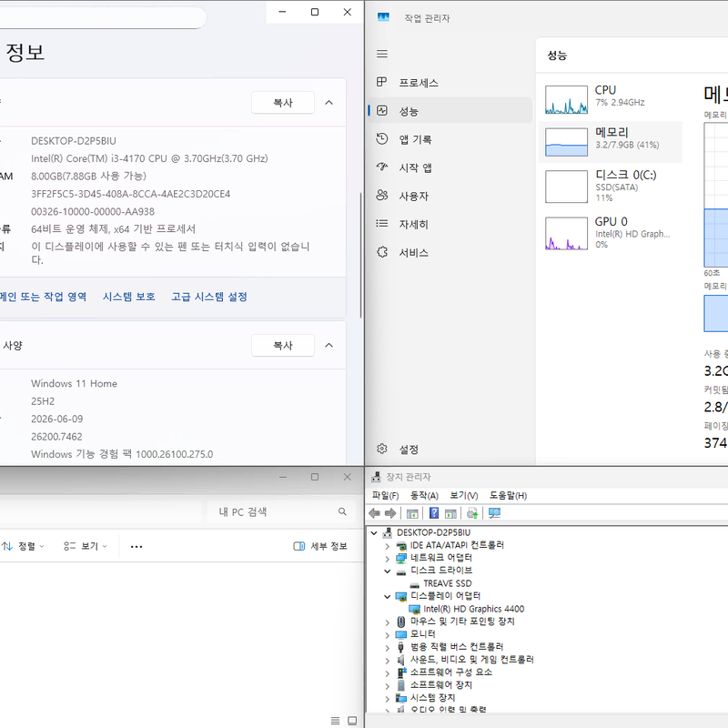Click the back arrow in Device Manager toolbar

[x=374, y=512]
